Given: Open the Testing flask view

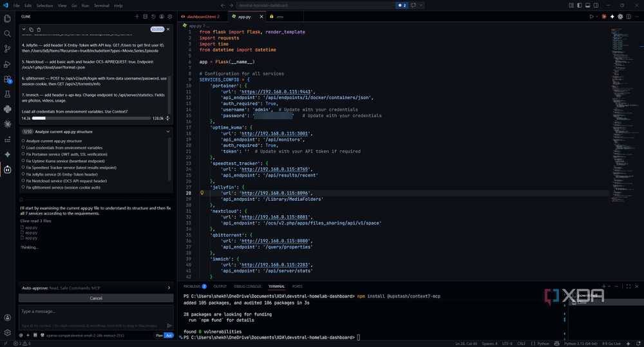Looking at the screenshot, I should point(7,94).
